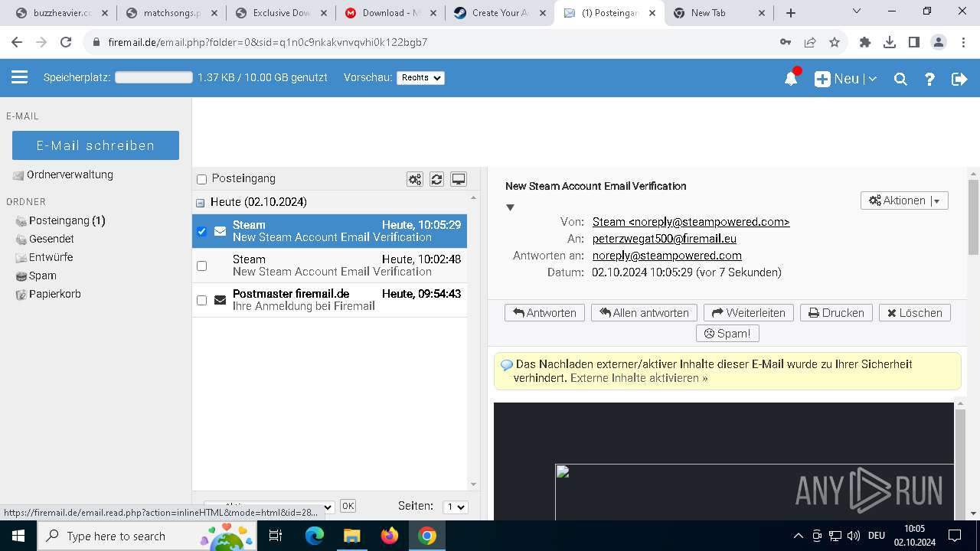
Task: Click Windows Start button
Action: (18, 536)
